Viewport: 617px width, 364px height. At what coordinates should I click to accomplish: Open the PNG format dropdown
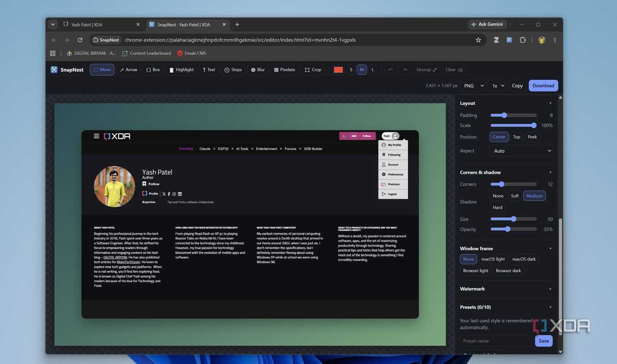(473, 85)
